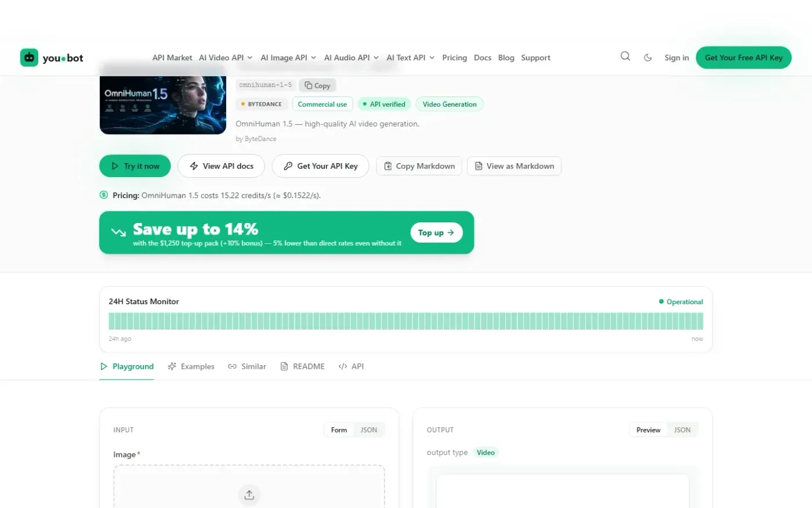
Task: Open the API tab
Action: (351, 366)
